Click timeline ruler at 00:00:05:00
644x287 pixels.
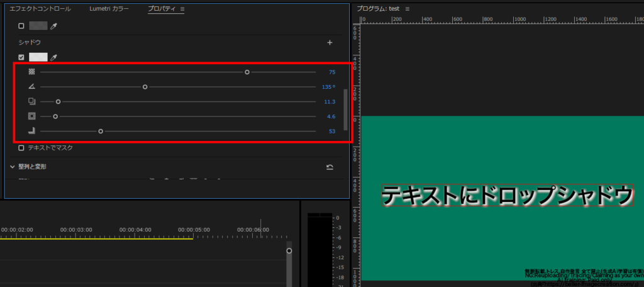click(194, 230)
